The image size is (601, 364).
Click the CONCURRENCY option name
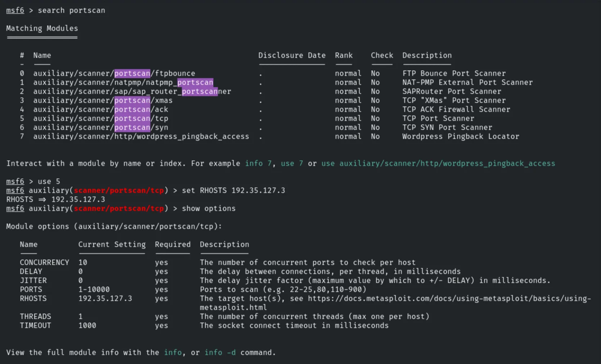(x=44, y=262)
